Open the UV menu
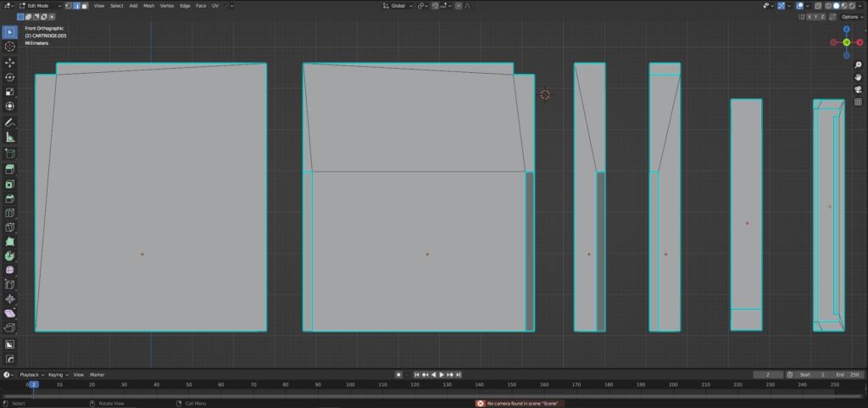The width and height of the screenshot is (868, 408). [215, 6]
